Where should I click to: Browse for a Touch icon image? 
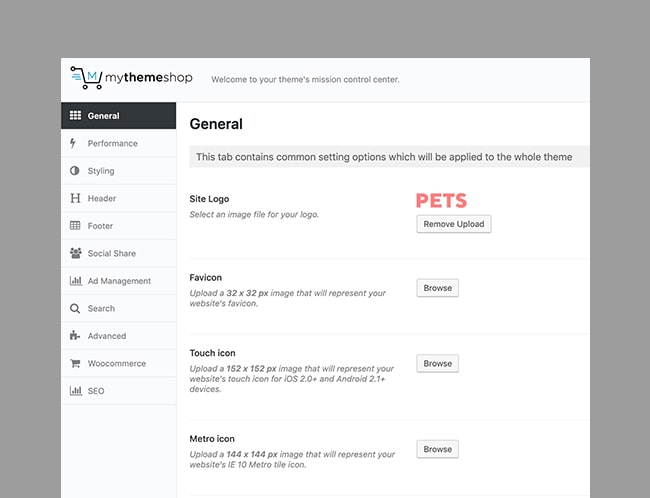pyautogui.click(x=438, y=363)
